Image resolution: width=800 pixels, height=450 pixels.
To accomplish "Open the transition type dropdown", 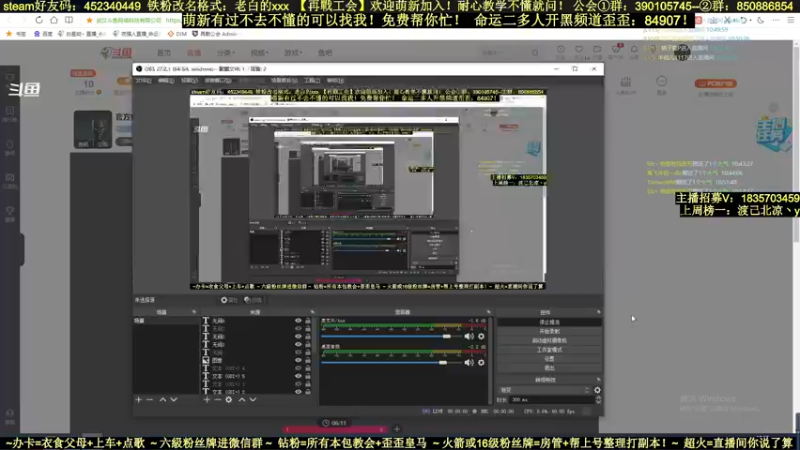I will [x=544, y=390].
